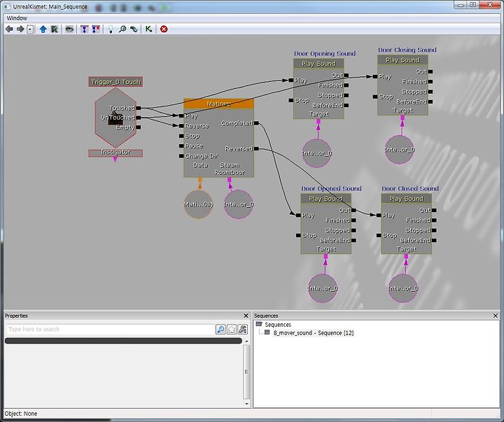
Task: Click Stopped output on Door Opened Sound node
Action: (353, 230)
